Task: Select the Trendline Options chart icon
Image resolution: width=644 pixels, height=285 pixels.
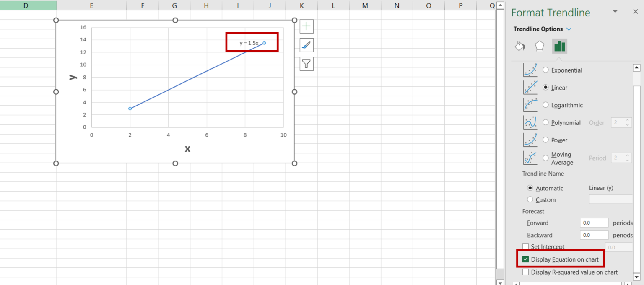Action: tap(559, 46)
